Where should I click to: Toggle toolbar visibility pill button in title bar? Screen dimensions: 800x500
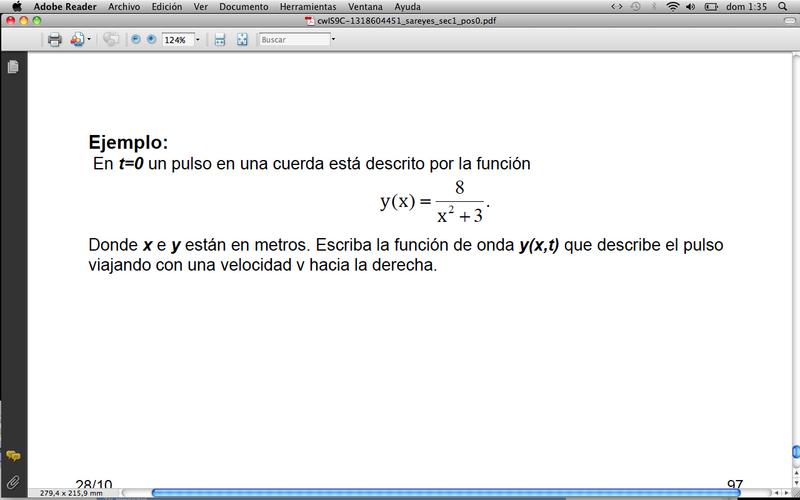(x=786, y=21)
